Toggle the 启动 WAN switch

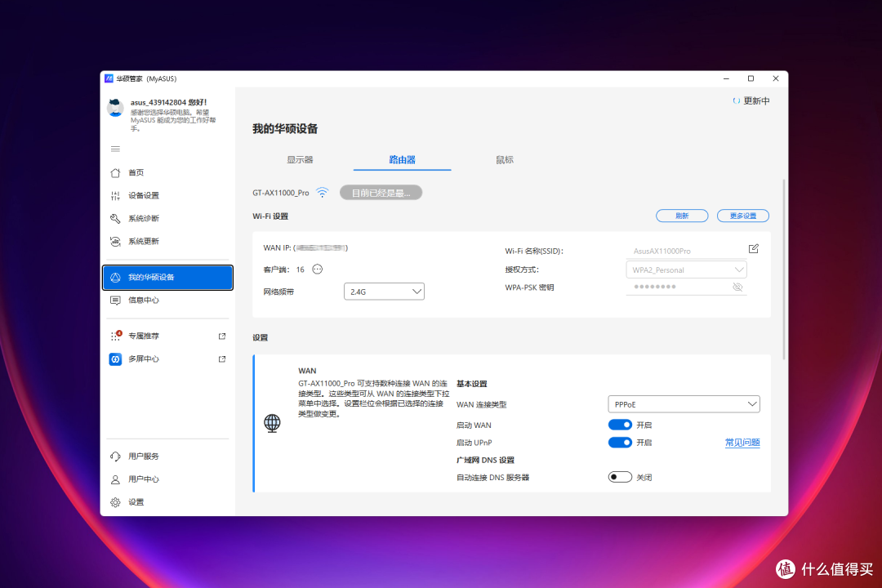pos(620,425)
